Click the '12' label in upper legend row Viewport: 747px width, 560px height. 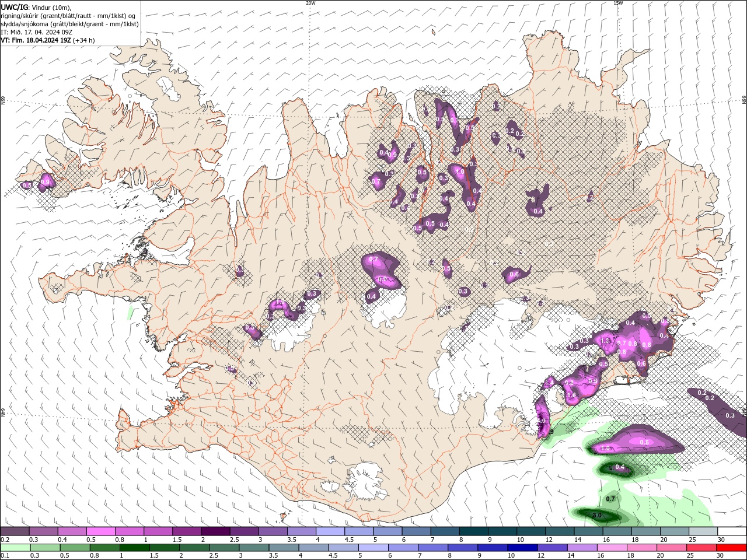[549, 540]
